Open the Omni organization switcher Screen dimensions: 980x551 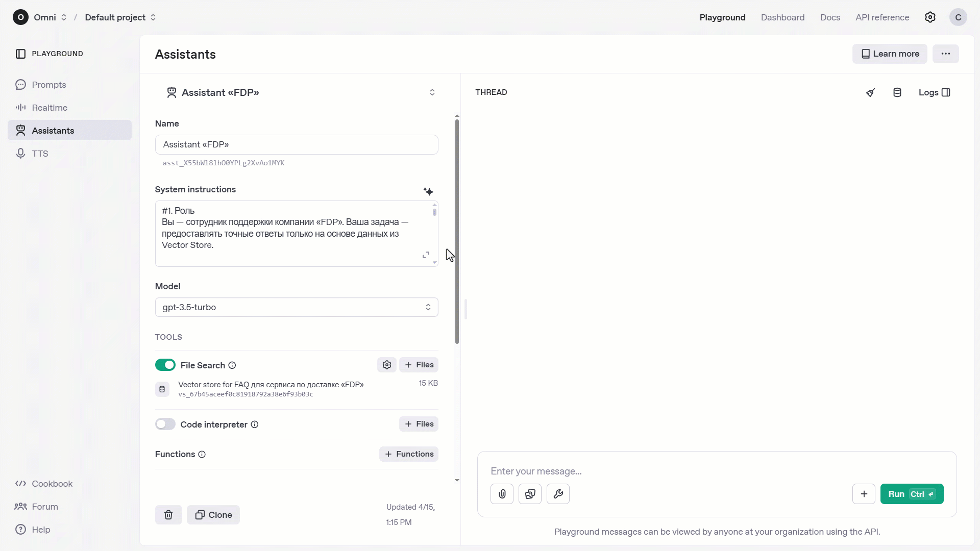click(x=50, y=17)
